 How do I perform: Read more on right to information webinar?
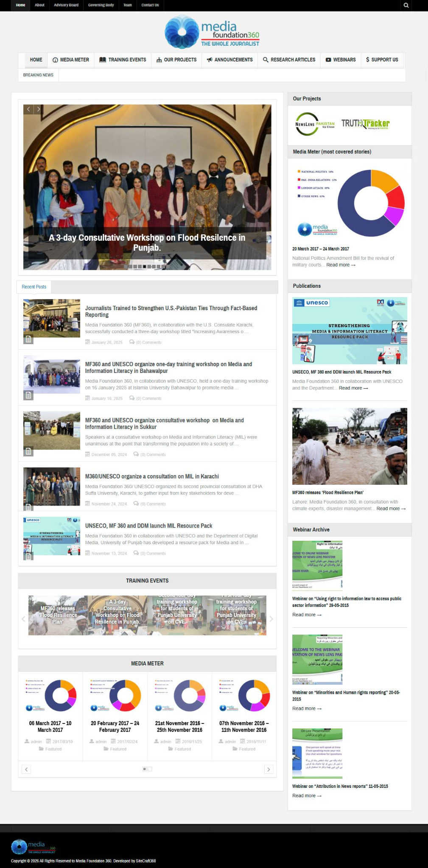point(307,615)
